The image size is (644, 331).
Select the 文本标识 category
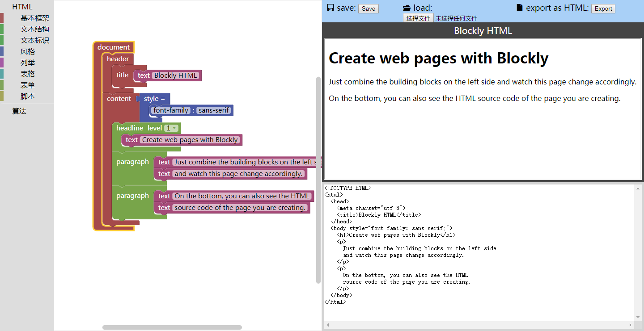[x=34, y=40]
